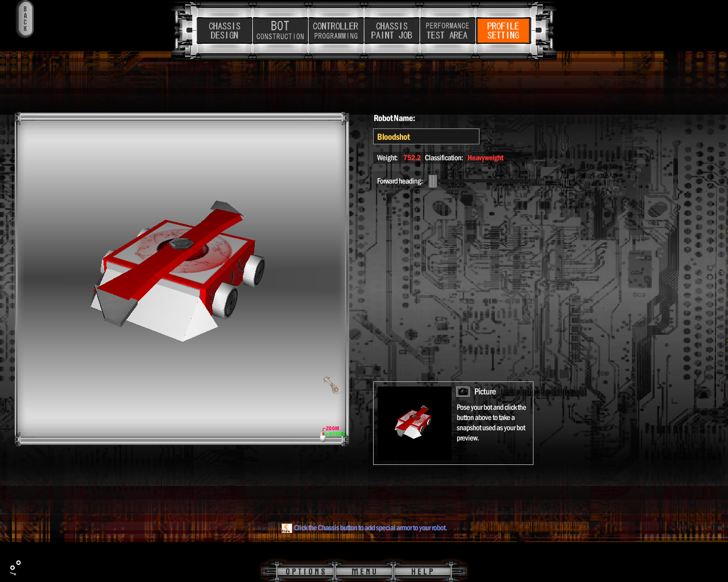Open Help from the bottom bar
This screenshot has height=582, width=728.
[x=422, y=571]
